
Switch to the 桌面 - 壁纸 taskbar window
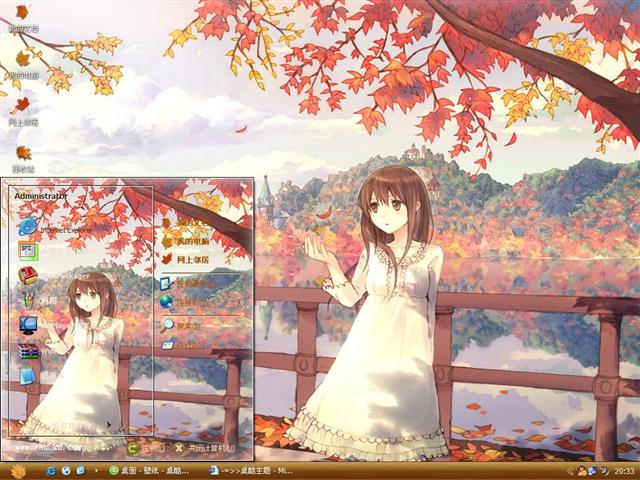coord(149,471)
